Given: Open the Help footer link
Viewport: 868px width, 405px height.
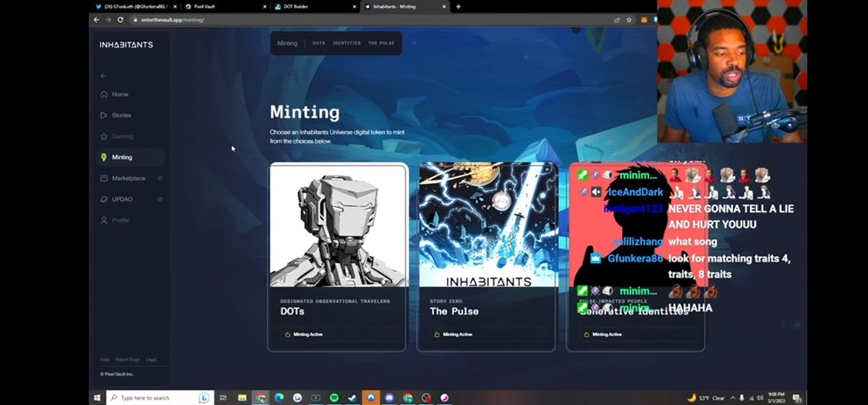Looking at the screenshot, I should click(x=104, y=359).
